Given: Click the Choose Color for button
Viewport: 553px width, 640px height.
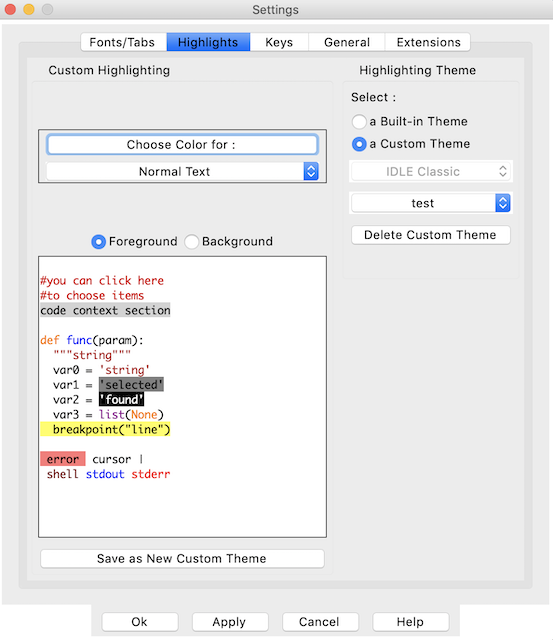Looking at the screenshot, I should 182,144.
